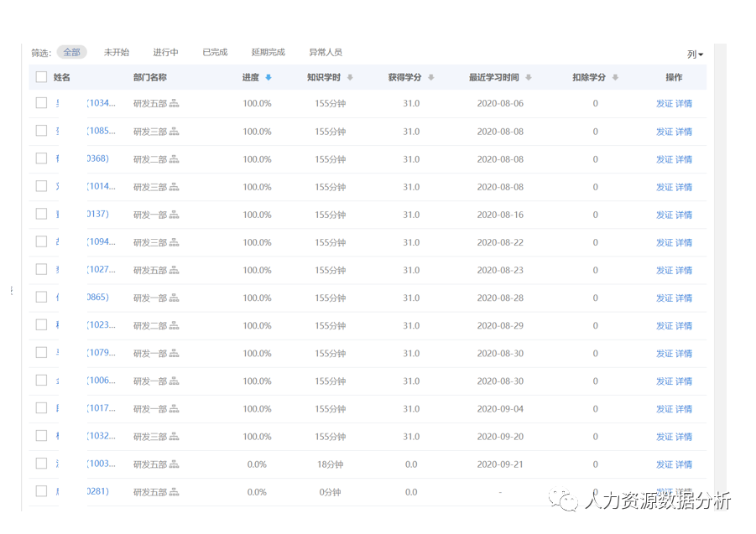The height and width of the screenshot is (534, 756).
Task: Select the 延期完成 filter tab
Action: tap(268, 52)
